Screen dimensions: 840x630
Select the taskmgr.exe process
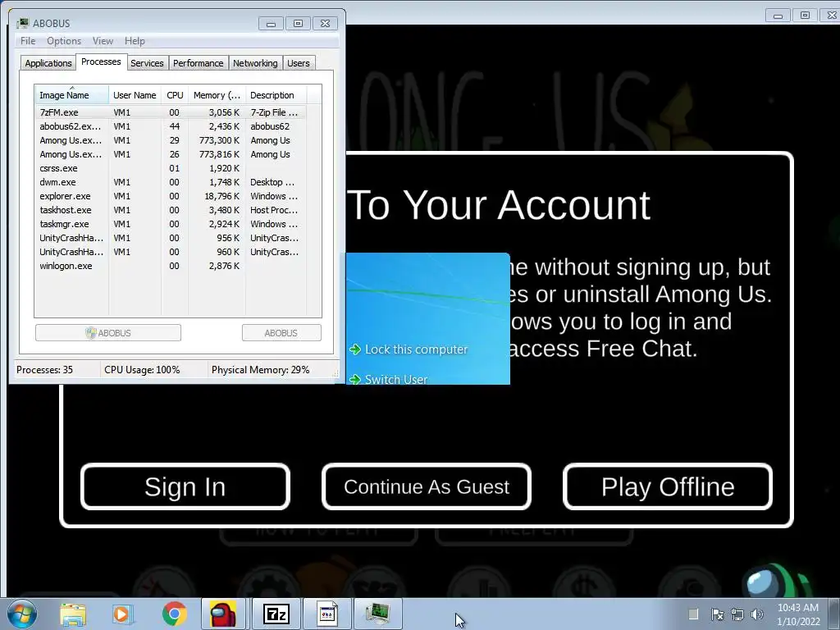[x=171, y=224]
